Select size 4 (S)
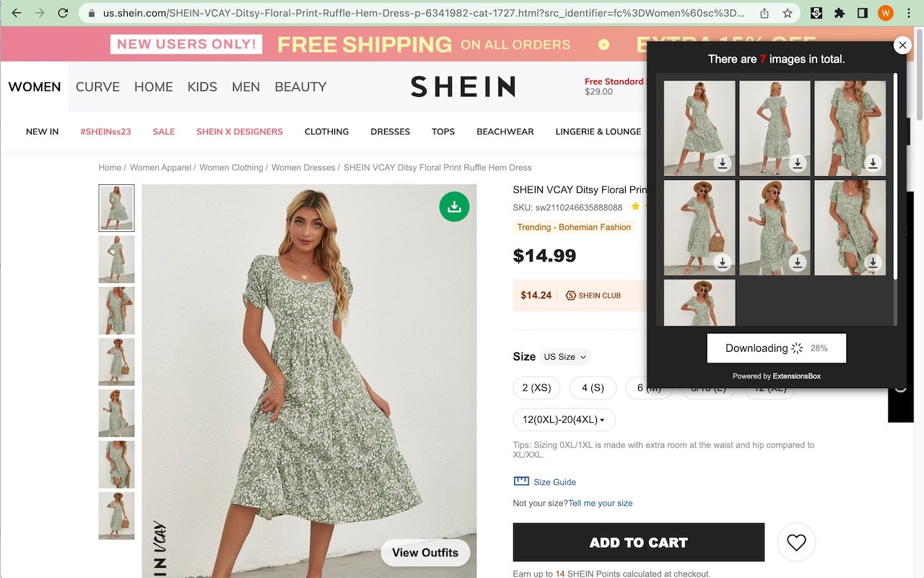Viewport: 924px width, 578px height. click(x=593, y=388)
